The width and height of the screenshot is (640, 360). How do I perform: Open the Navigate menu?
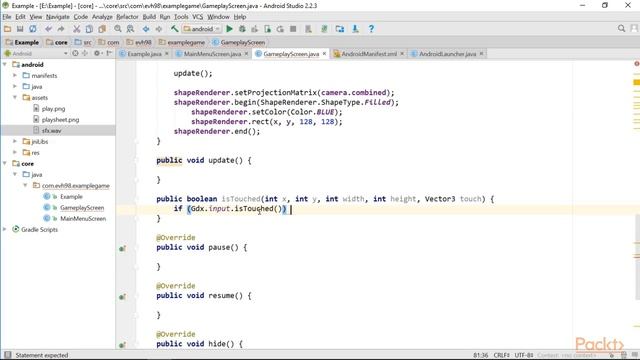[58, 17]
